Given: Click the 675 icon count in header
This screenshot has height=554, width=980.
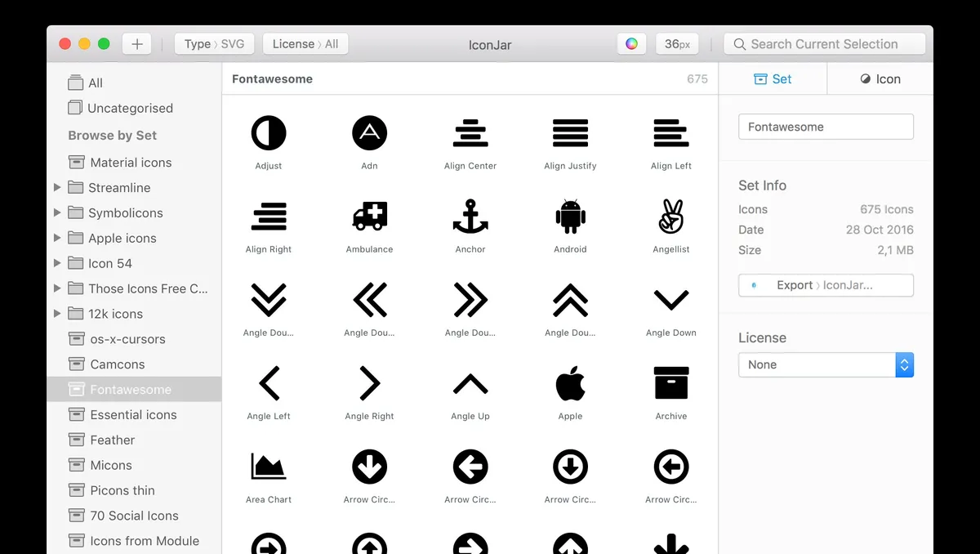Looking at the screenshot, I should point(697,79).
